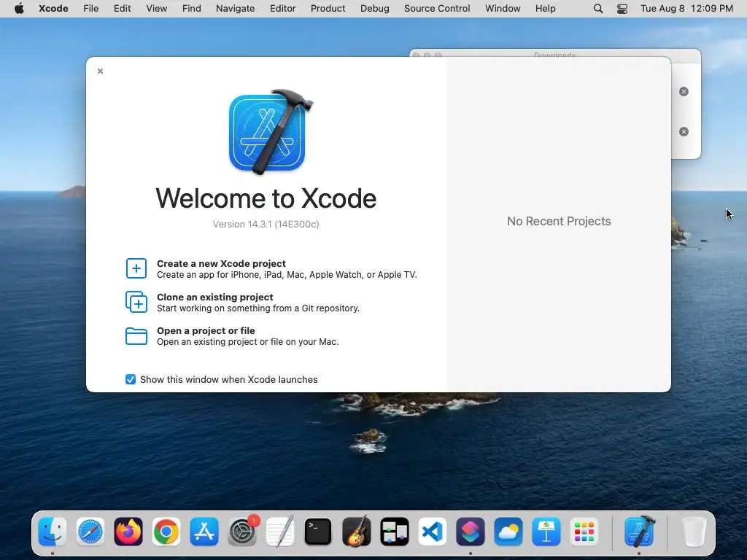This screenshot has height=560, width=747.
Task: Open the File menu
Action: 90,9
